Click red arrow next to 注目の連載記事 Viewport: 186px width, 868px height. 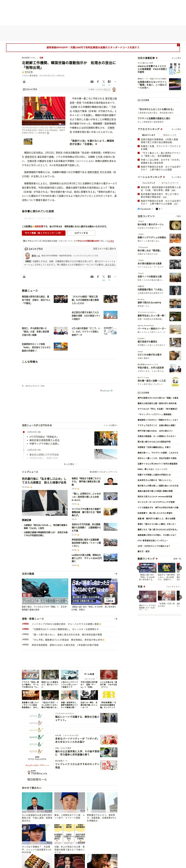[x=157, y=58]
